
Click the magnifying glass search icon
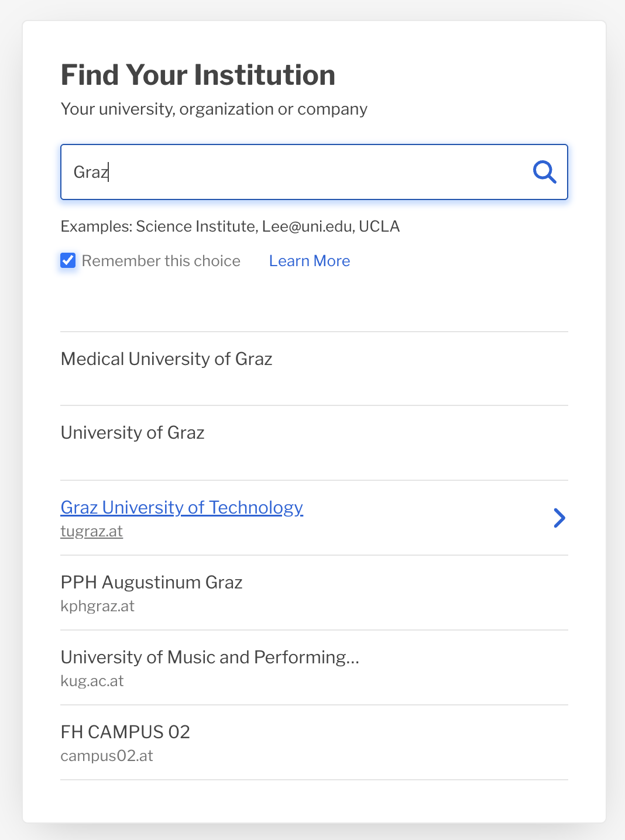click(544, 172)
